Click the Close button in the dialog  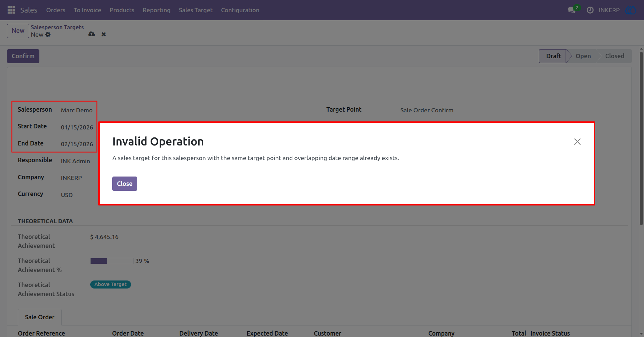(x=125, y=184)
